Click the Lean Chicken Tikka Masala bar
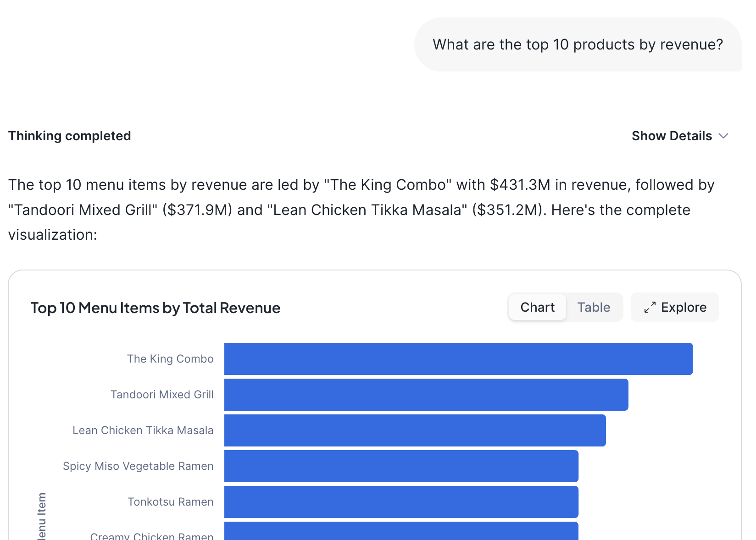 [415, 430]
